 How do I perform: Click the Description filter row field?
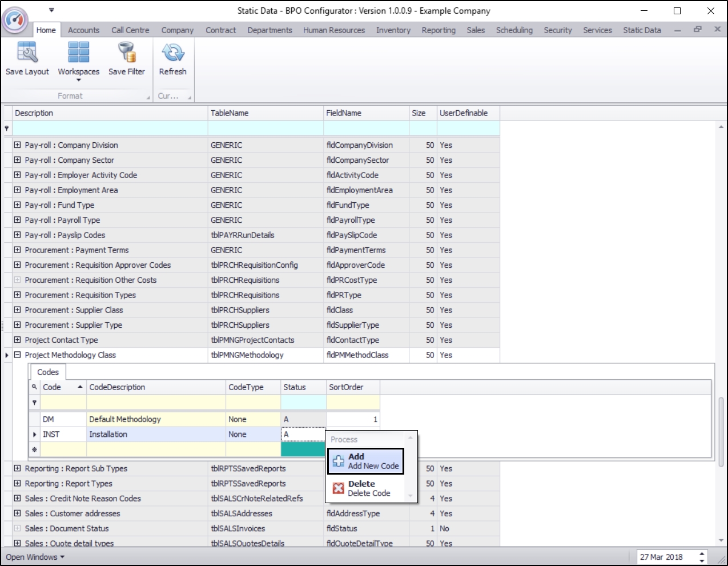point(110,129)
